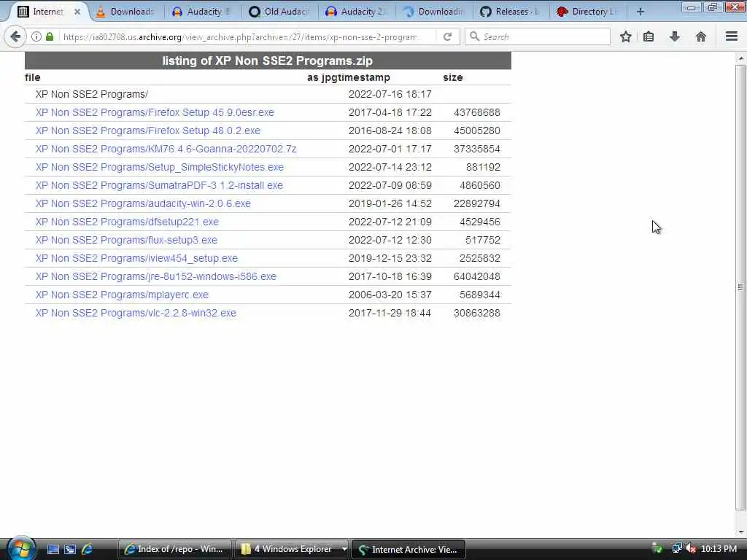Switch to Internet Archive taskbar button
Image resolution: width=747 pixels, height=560 pixels.
point(409,550)
